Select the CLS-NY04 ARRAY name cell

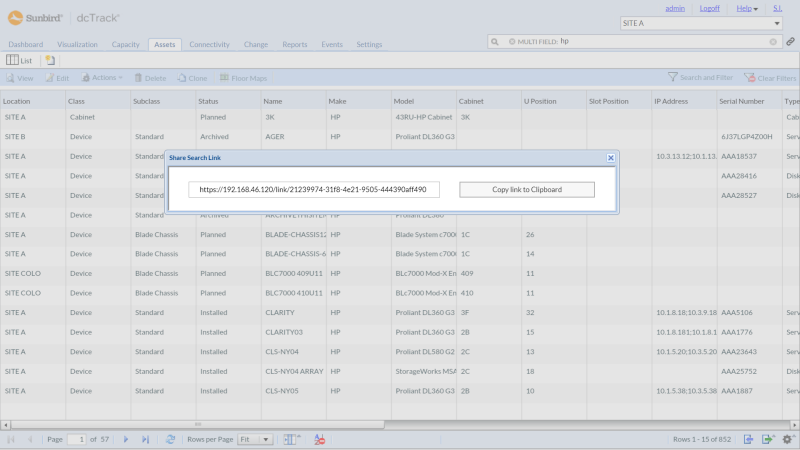[x=294, y=371]
